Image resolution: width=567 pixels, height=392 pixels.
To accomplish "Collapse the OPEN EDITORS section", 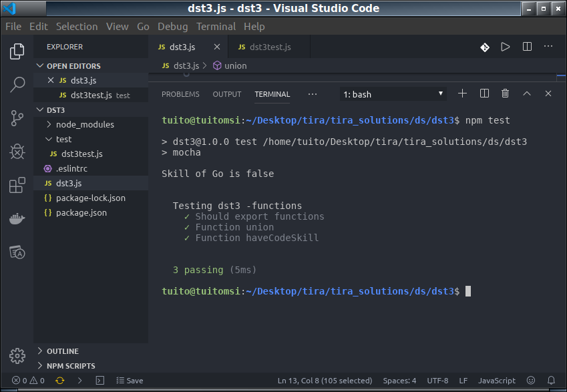I will [73, 66].
